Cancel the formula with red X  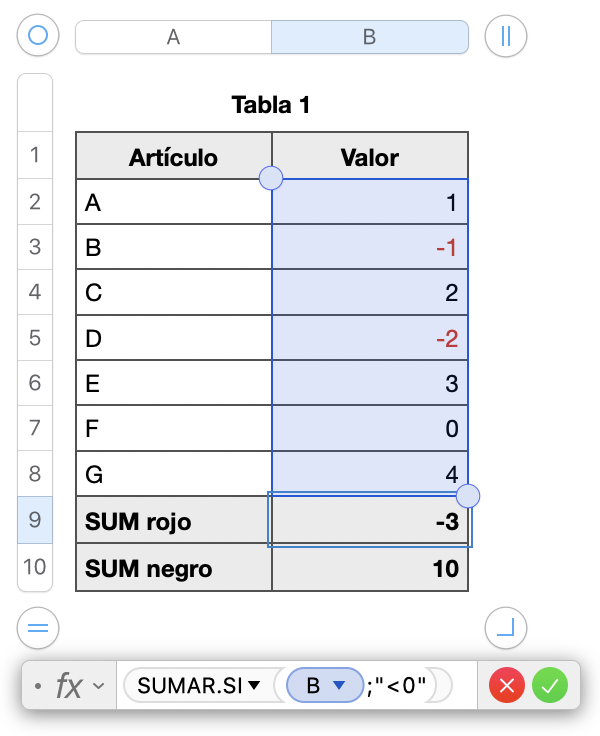click(507, 686)
